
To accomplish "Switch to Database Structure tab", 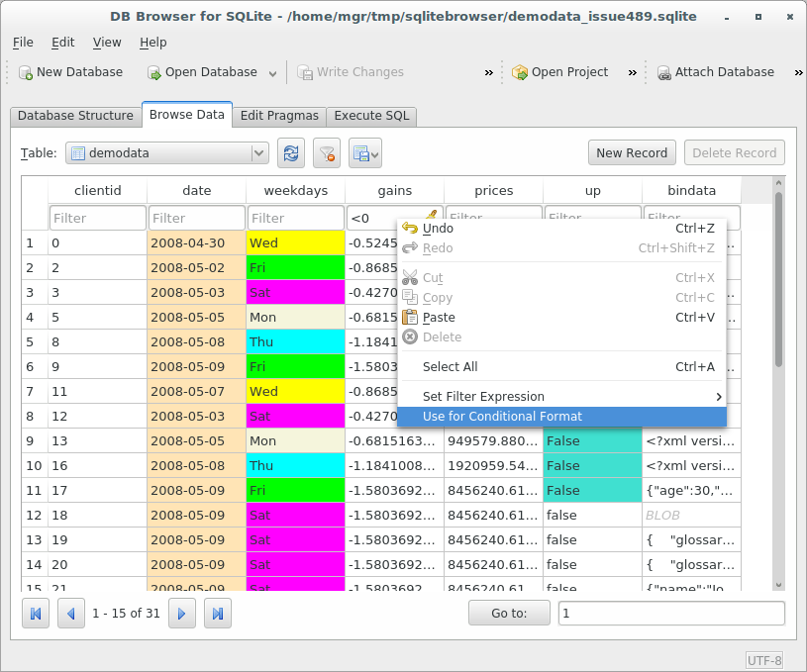I will (75, 116).
